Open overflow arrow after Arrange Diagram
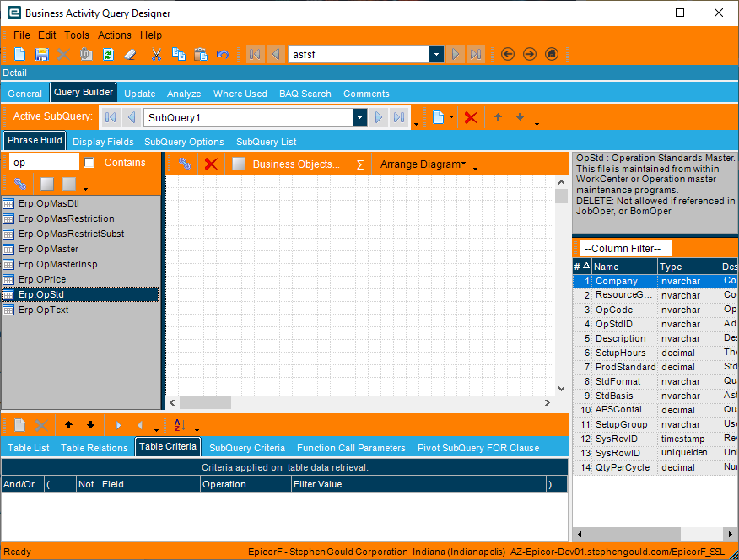This screenshot has height=560, width=739. coord(475,168)
